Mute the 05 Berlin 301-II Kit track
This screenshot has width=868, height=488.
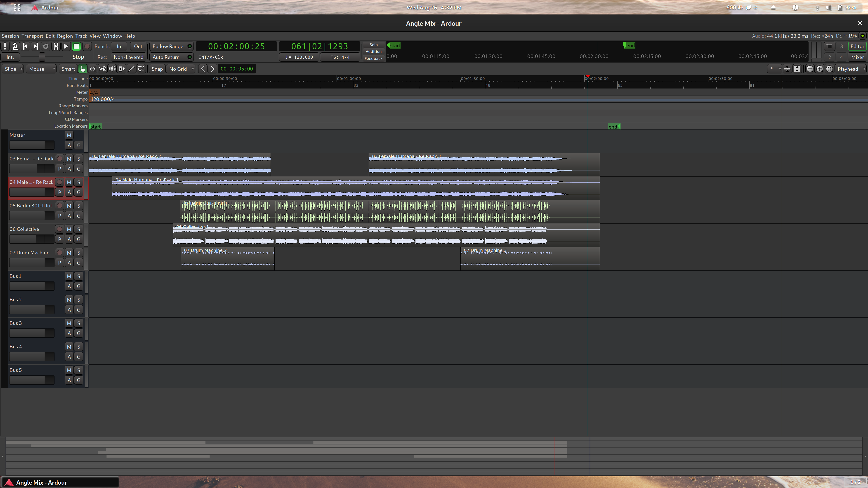68,205
